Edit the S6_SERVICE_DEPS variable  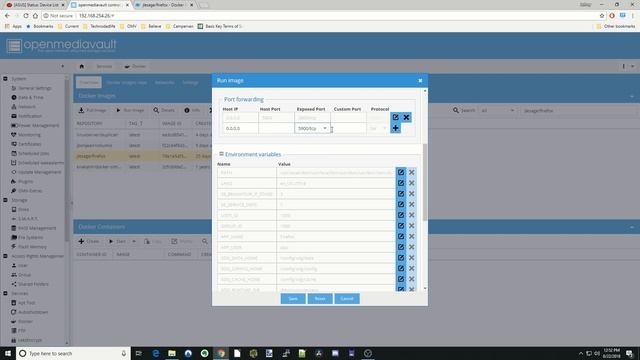click(x=401, y=204)
